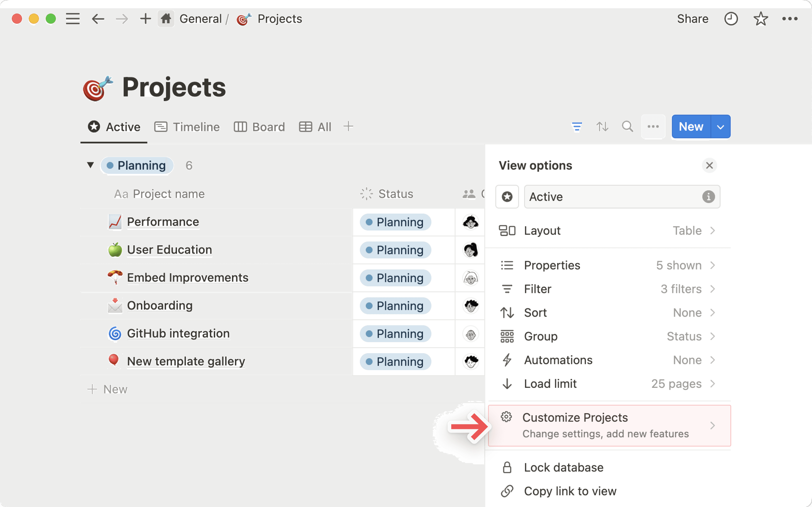This screenshot has width=812, height=507.
Task: Close the View options panel
Action: click(x=709, y=165)
